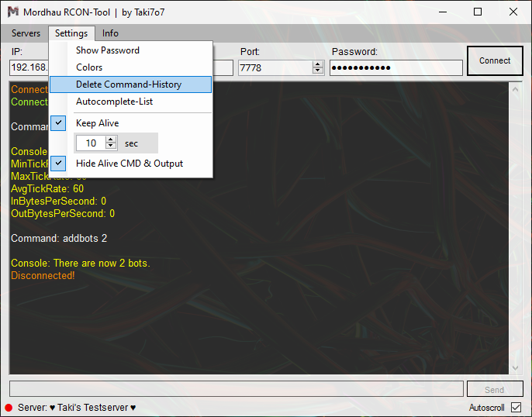532x417 pixels.
Task: Click the console scrollbar down arrow
Action: (515, 368)
